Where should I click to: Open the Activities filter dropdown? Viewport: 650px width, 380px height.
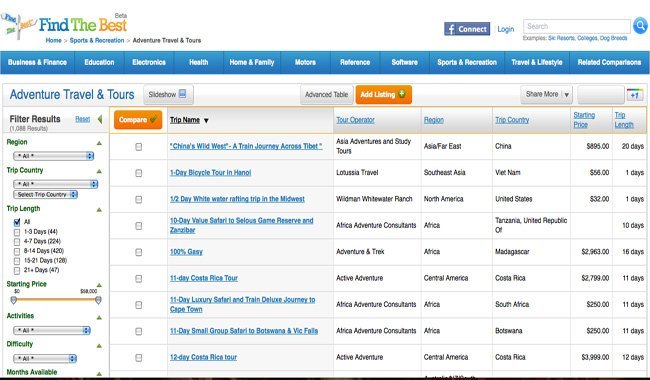pyautogui.click(x=52, y=330)
